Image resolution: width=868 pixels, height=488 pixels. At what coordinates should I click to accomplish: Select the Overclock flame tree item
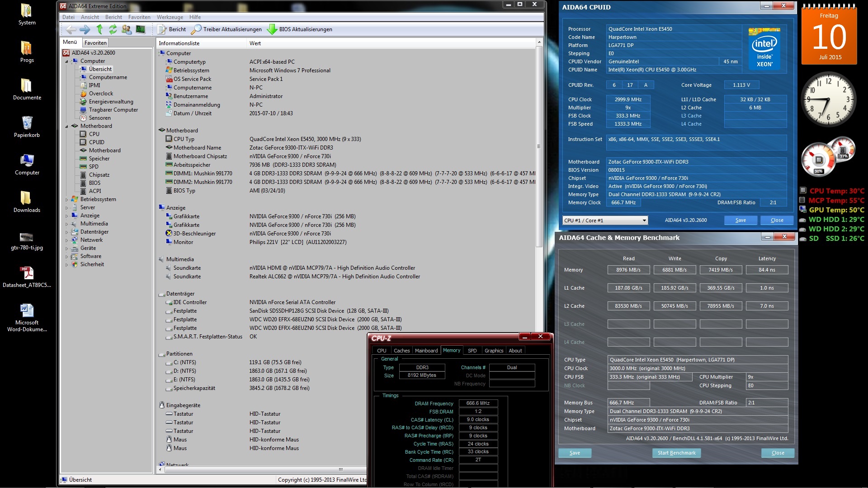[101, 94]
